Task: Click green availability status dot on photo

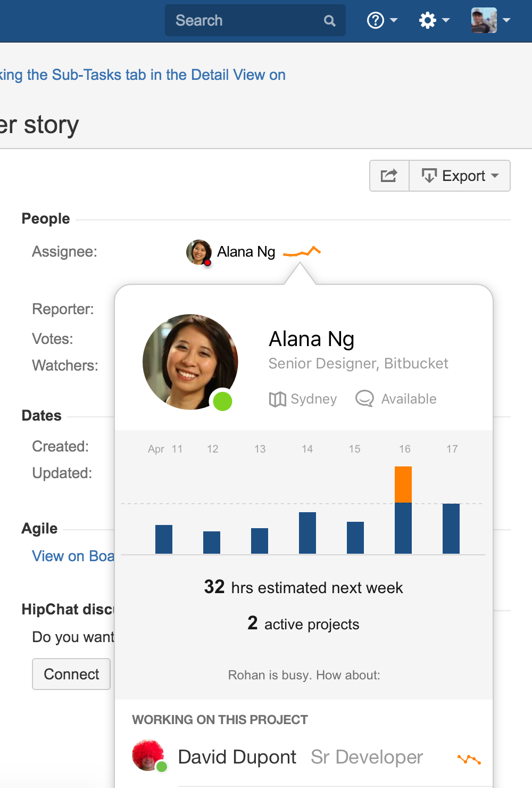Action: pos(222,401)
